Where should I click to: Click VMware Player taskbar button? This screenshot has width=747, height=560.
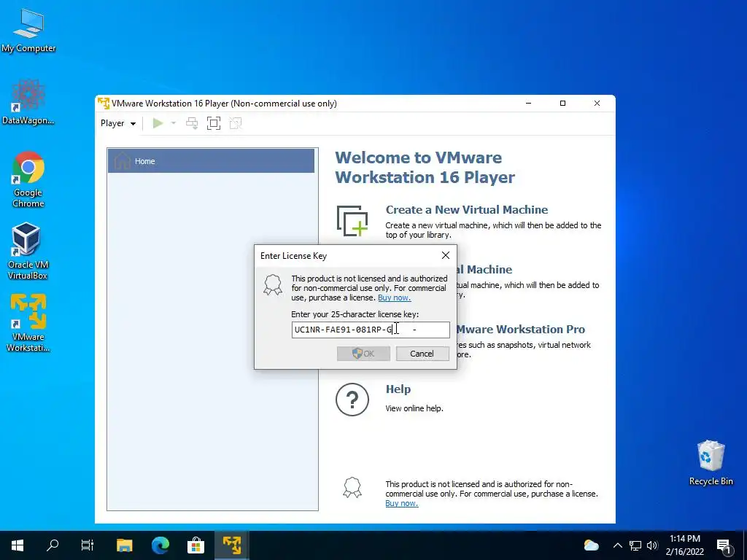[x=232, y=545]
